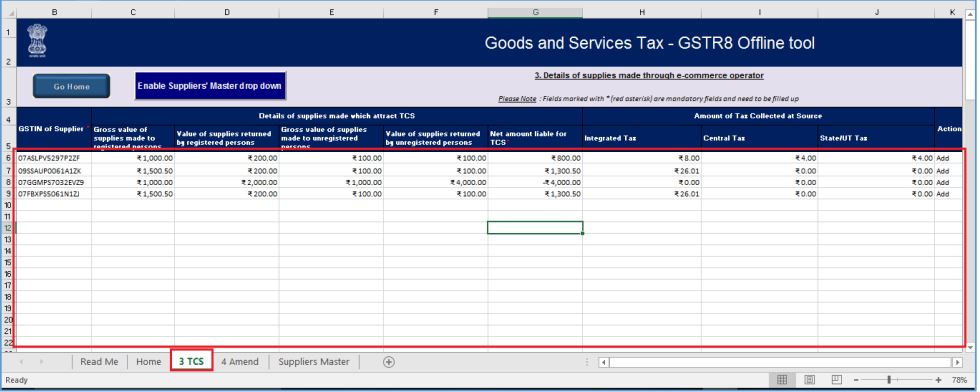Click the next sheet navigation arrow
Image resolution: width=980 pixels, height=392 pixels.
pos(42,362)
